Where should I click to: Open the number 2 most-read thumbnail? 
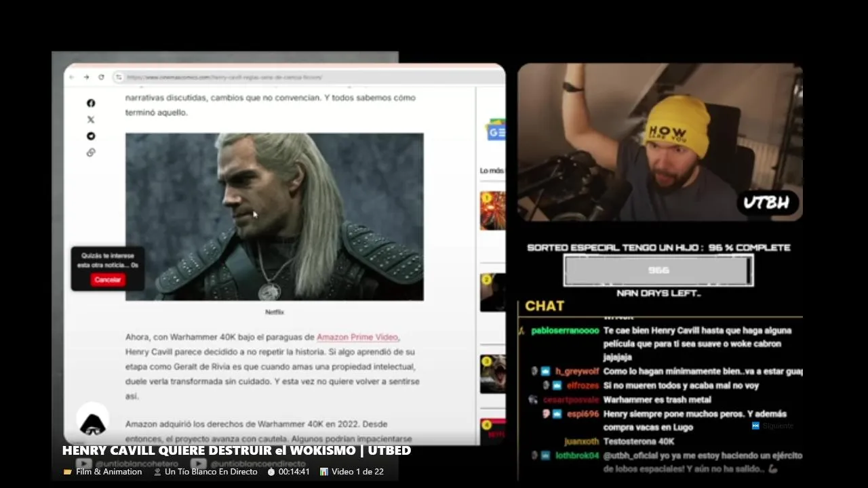493,292
